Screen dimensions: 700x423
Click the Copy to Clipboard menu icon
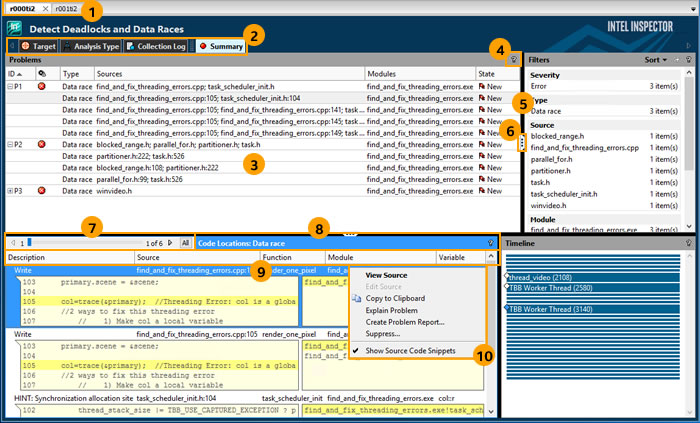click(x=357, y=298)
